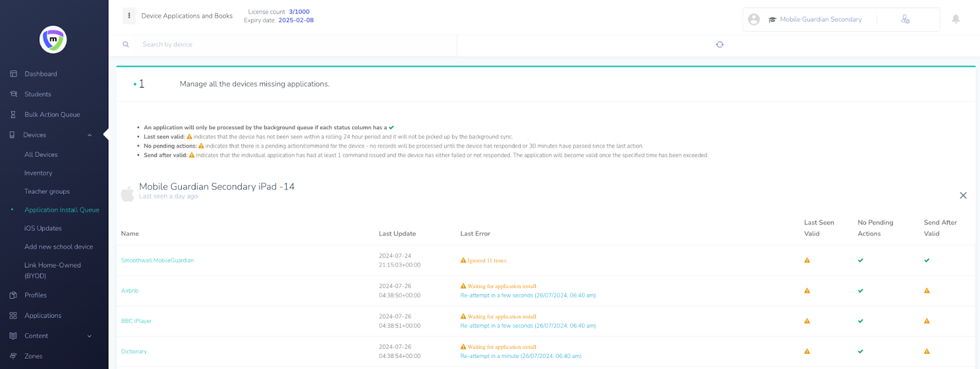The image size is (980, 369).
Task: Click the user avatar icon
Action: pos(754,20)
